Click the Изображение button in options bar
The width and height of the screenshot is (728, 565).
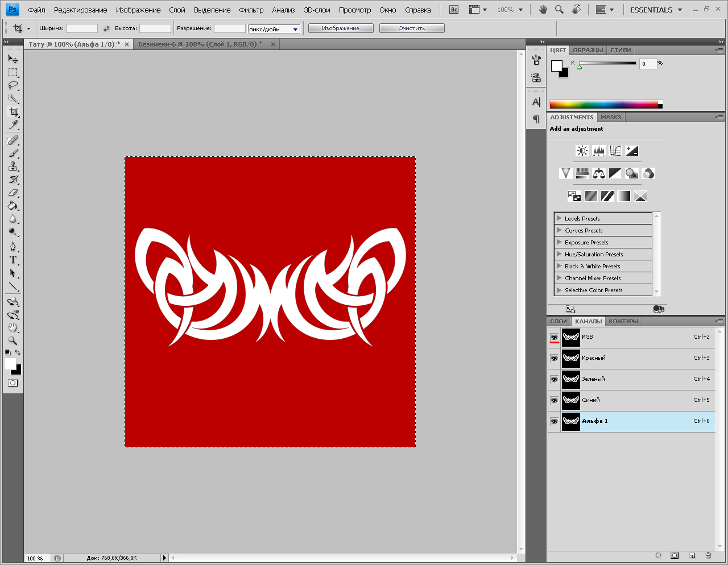tap(341, 28)
